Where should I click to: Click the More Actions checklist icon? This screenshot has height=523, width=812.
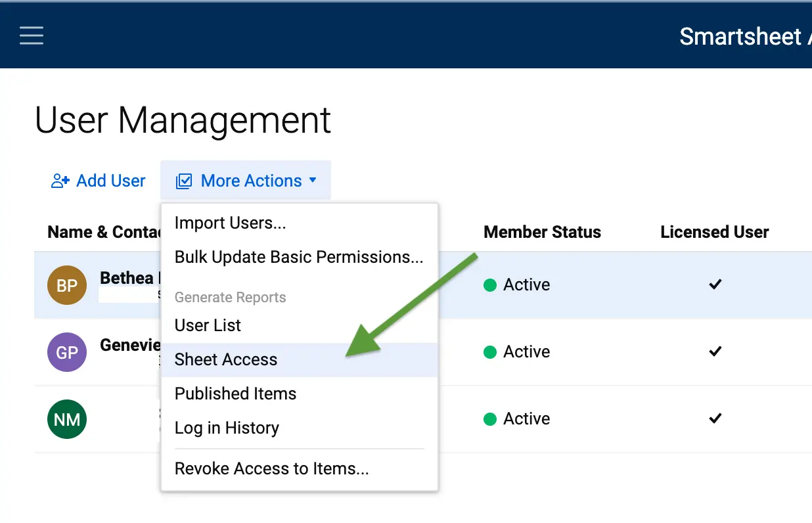pyautogui.click(x=184, y=181)
